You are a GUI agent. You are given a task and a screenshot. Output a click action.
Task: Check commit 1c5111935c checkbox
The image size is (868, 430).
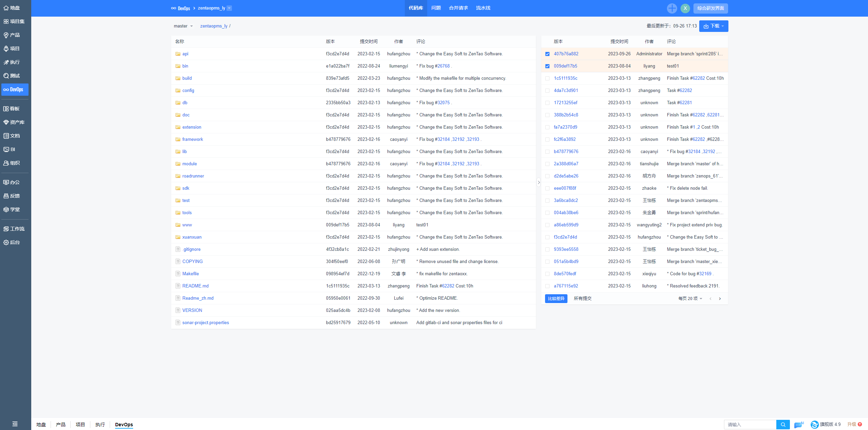coord(547,78)
